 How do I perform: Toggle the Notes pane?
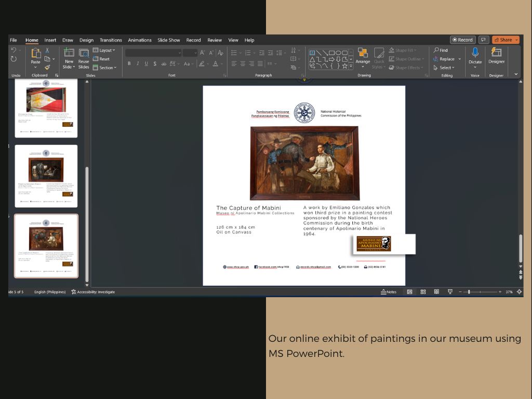point(389,292)
